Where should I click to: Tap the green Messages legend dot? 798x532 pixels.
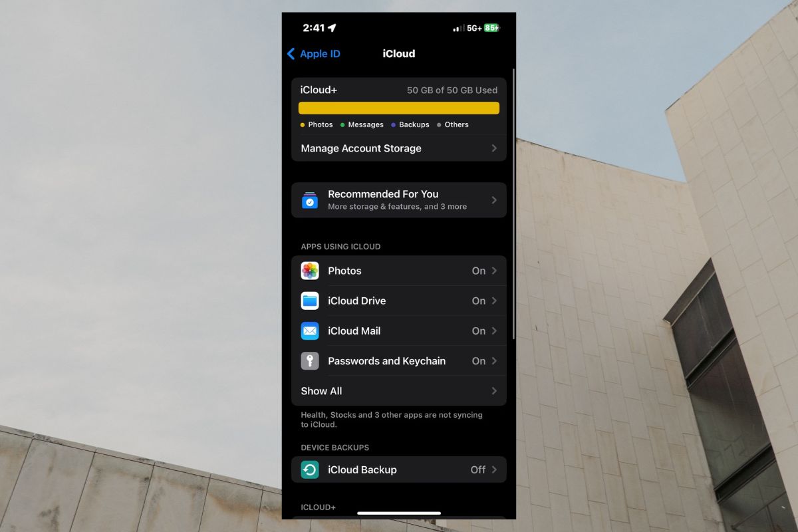pos(342,124)
